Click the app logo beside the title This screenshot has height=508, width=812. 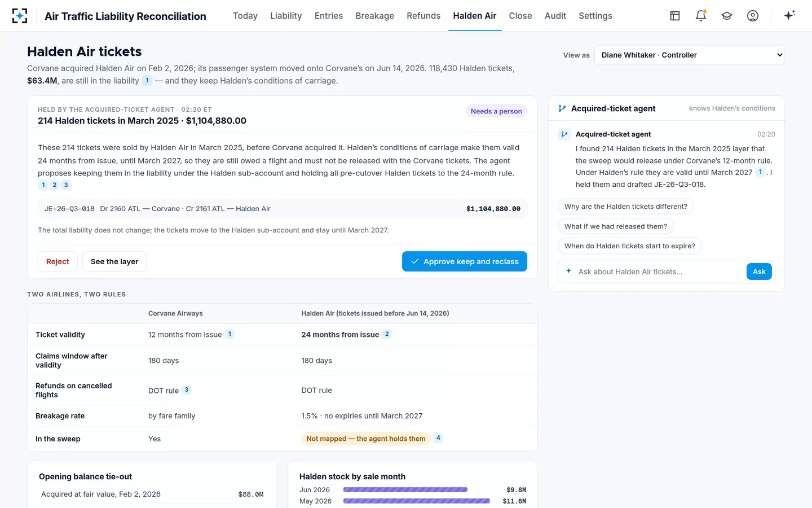pyautogui.click(x=20, y=16)
